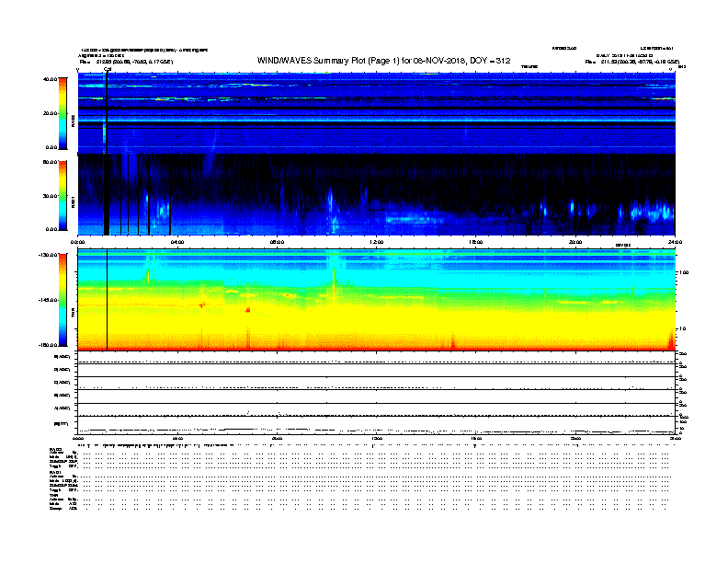This screenshot has width=728, height=563.
Task: Click the 20:00 tick label under RAD1 panel
Action: (x=575, y=242)
